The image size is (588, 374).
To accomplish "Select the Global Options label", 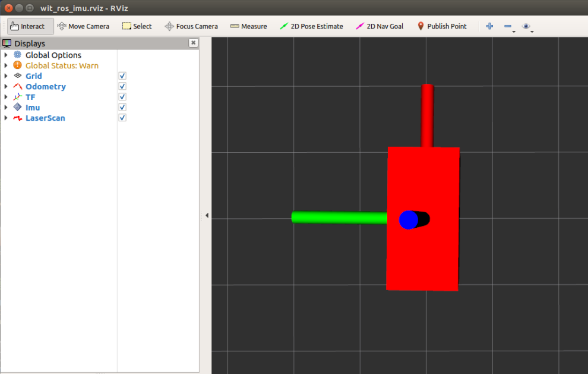I will [x=53, y=55].
